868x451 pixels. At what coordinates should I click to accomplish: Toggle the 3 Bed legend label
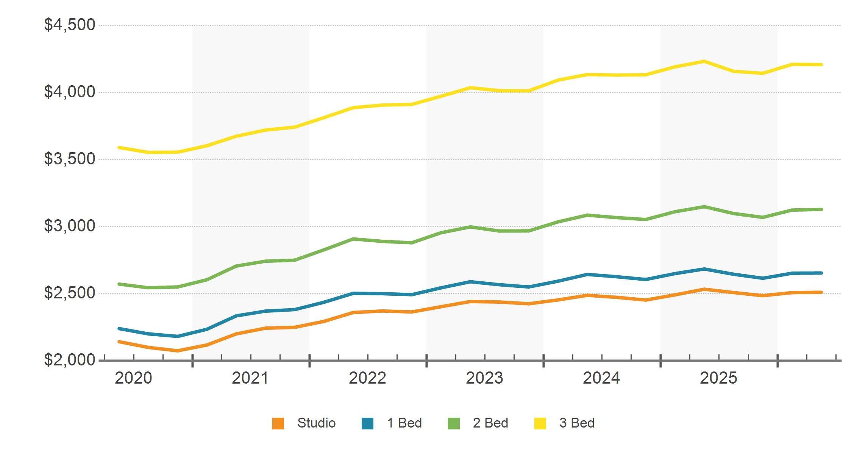click(x=577, y=423)
